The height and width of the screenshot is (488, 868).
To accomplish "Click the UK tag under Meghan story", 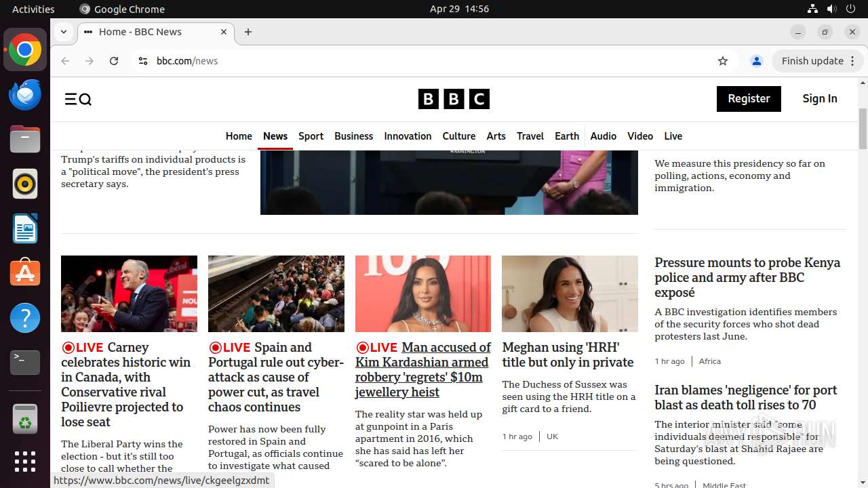I will [x=552, y=436].
